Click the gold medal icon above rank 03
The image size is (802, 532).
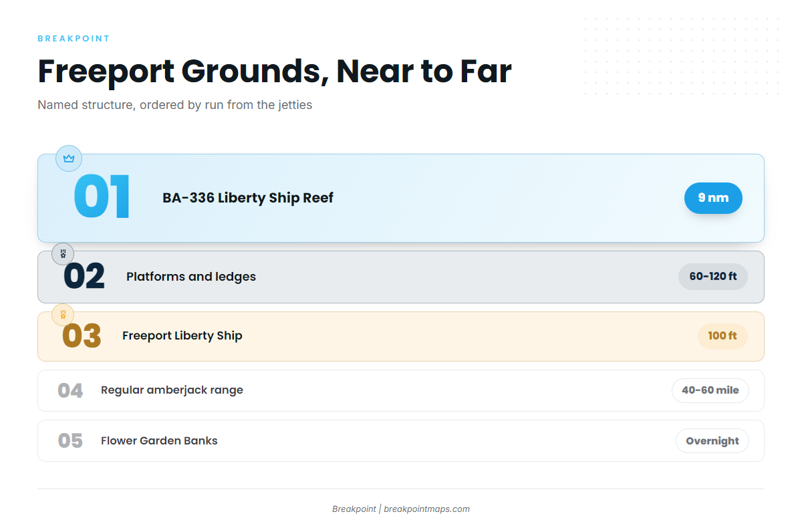[63, 314]
